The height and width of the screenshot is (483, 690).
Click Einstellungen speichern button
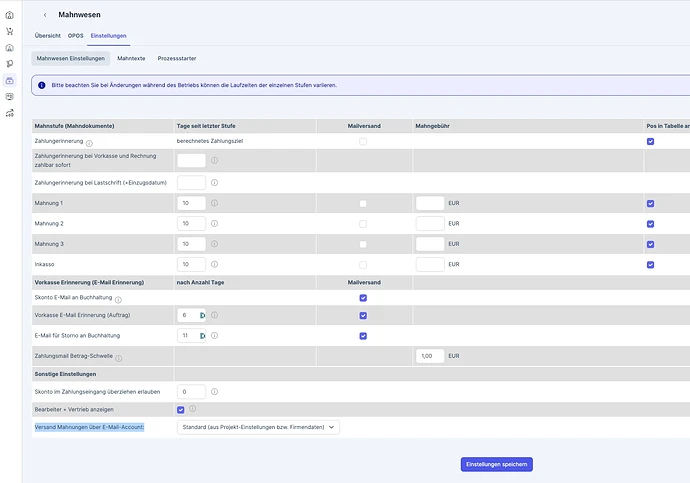pos(497,464)
